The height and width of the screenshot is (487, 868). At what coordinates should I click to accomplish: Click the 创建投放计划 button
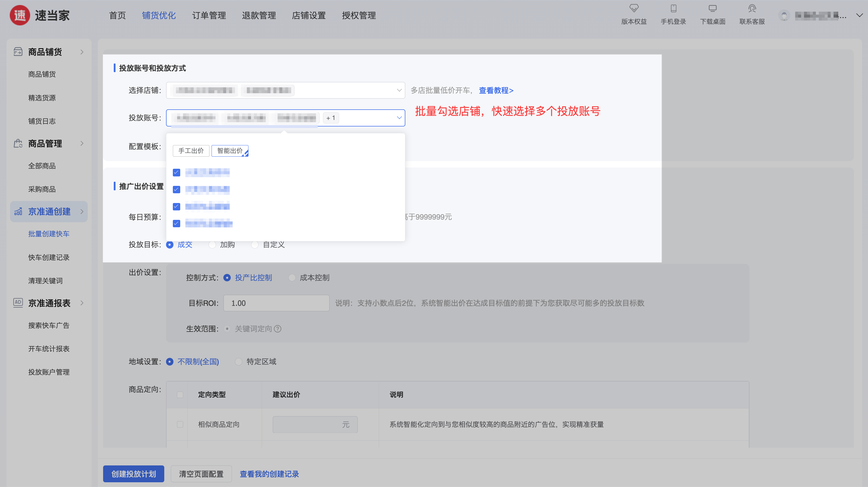[x=134, y=474]
